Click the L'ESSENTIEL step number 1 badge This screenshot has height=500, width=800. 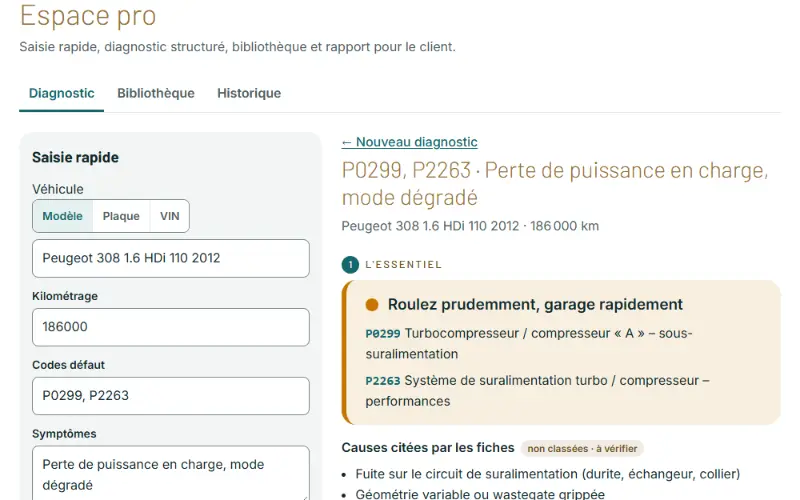[350, 265]
